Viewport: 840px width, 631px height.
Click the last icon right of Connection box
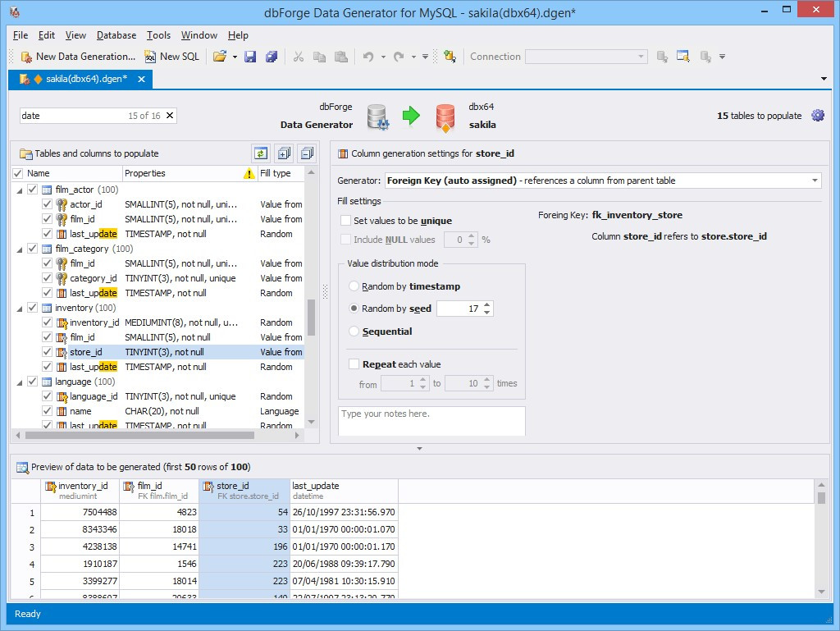point(705,57)
